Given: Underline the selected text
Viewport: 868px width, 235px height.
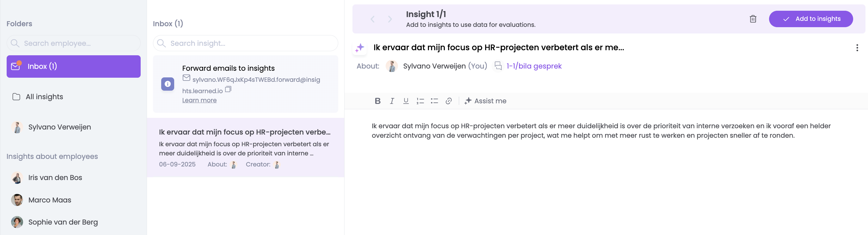Looking at the screenshot, I should pos(406,101).
